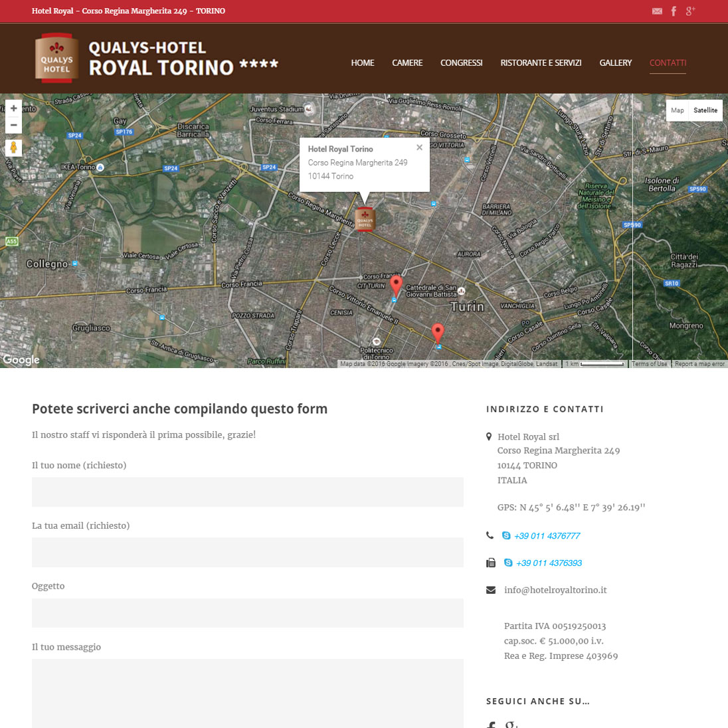Focus the 'Il tuo nome' input field
728x728 pixels.
[x=248, y=492]
